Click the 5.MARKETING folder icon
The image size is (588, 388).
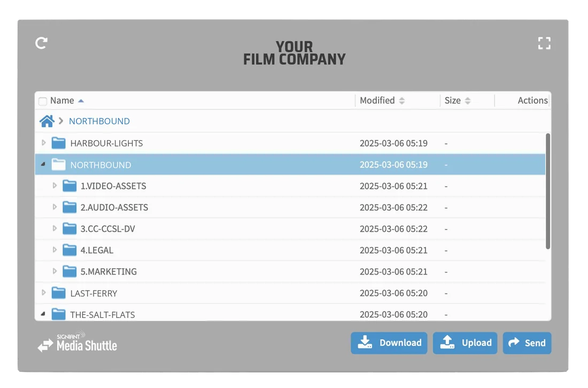click(69, 271)
